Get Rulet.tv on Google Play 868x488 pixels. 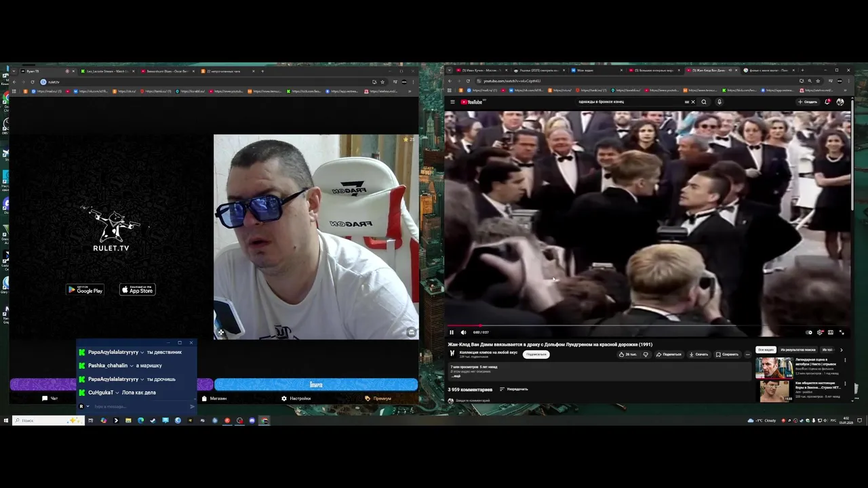pyautogui.click(x=85, y=290)
